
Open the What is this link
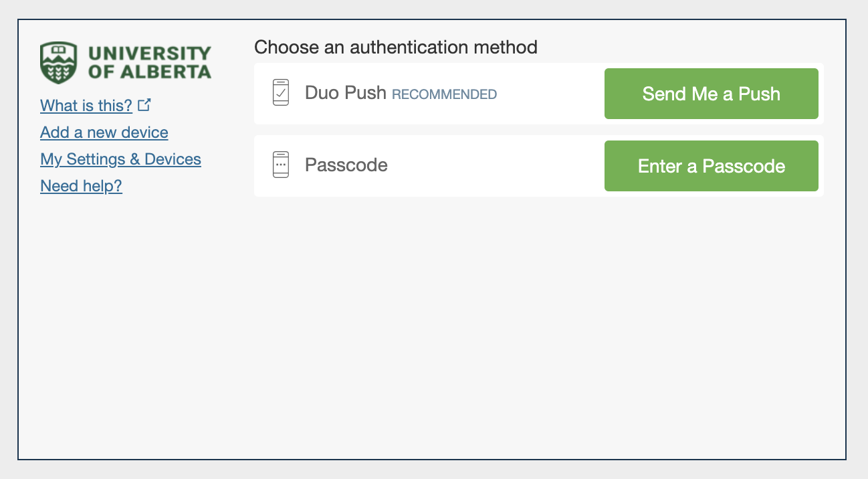(x=86, y=105)
